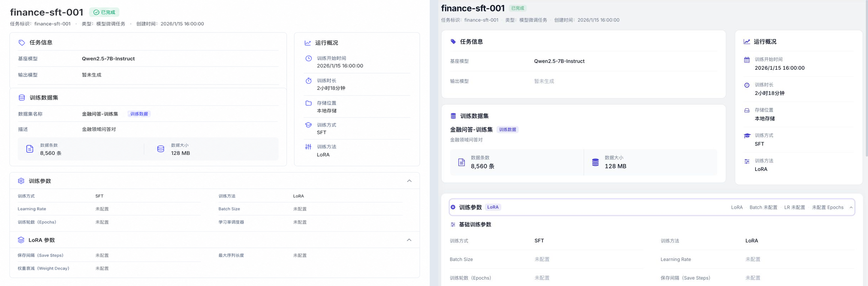The height and width of the screenshot is (286, 868).
Task: Click 2小时18分钟 duration in left page
Action: point(331,88)
